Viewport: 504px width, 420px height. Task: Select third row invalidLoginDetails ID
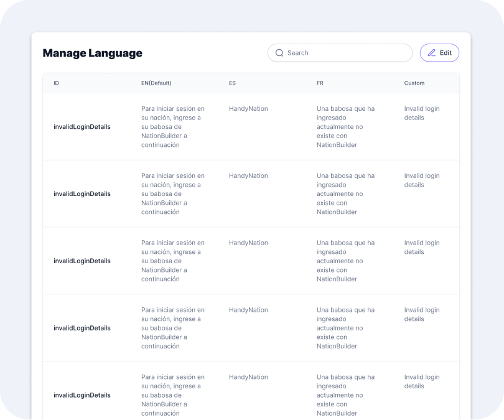(x=82, y=261)
